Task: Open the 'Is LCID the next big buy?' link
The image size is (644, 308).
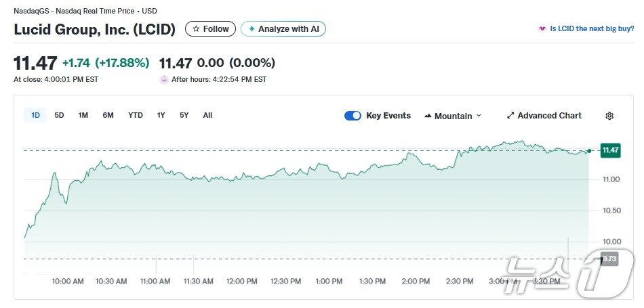Action: [592, 29]
